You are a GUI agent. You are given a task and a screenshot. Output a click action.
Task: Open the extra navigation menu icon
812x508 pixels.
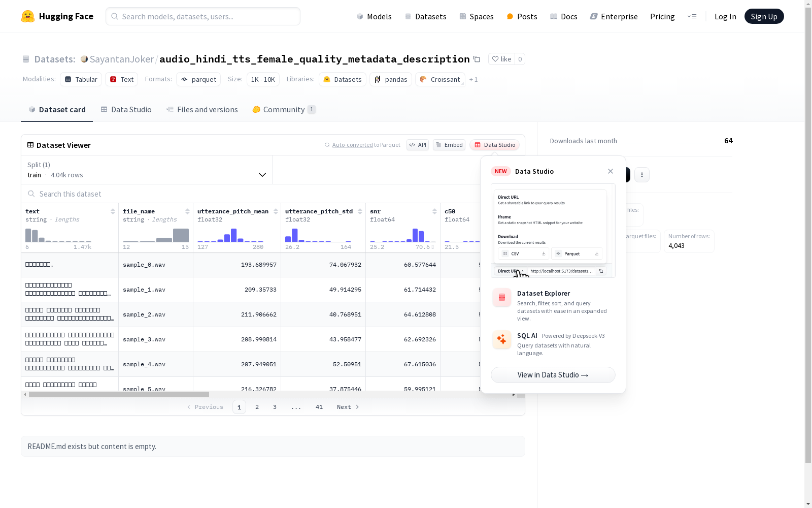coord(692,16)
